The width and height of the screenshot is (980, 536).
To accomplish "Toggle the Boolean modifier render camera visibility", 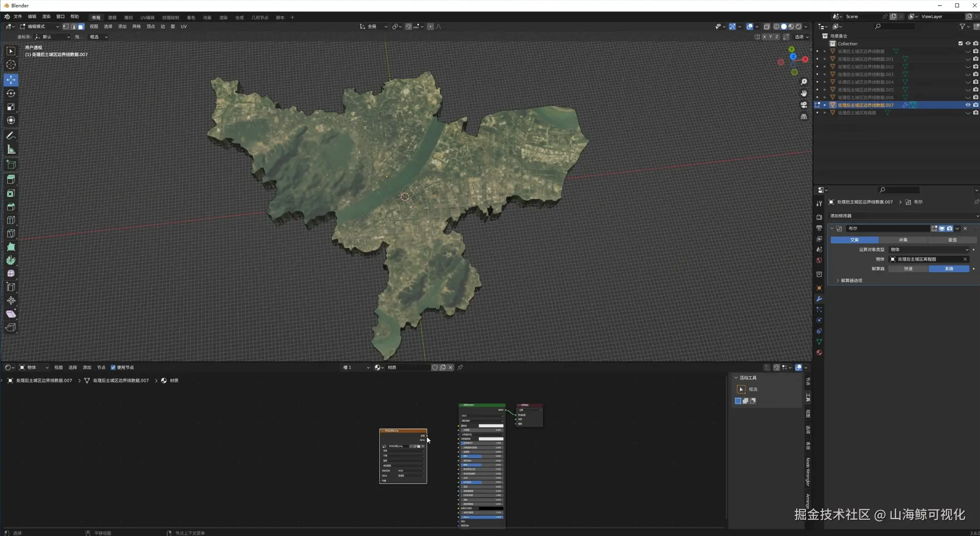I will click(x=950, y=229).
